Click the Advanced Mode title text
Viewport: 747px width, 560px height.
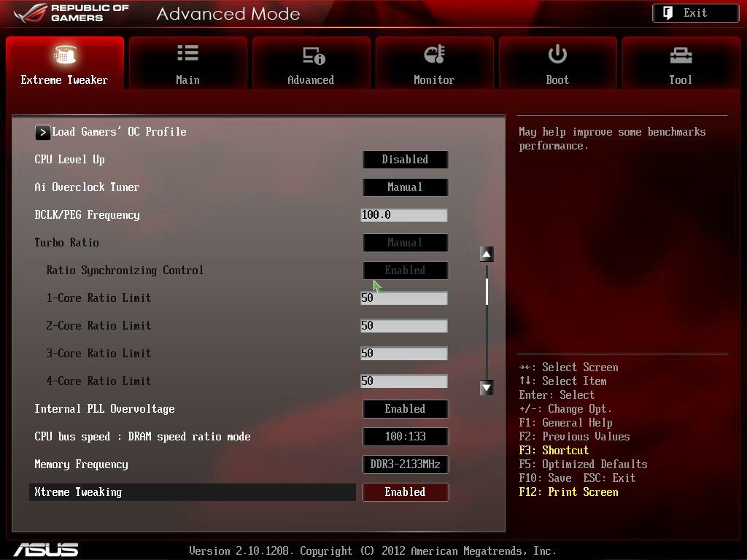tap(228, 14)
